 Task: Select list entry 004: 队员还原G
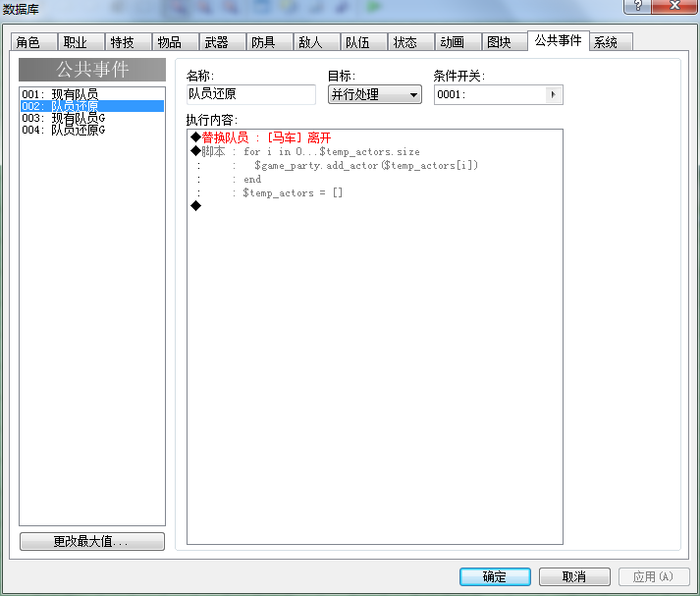coord(92,130)
